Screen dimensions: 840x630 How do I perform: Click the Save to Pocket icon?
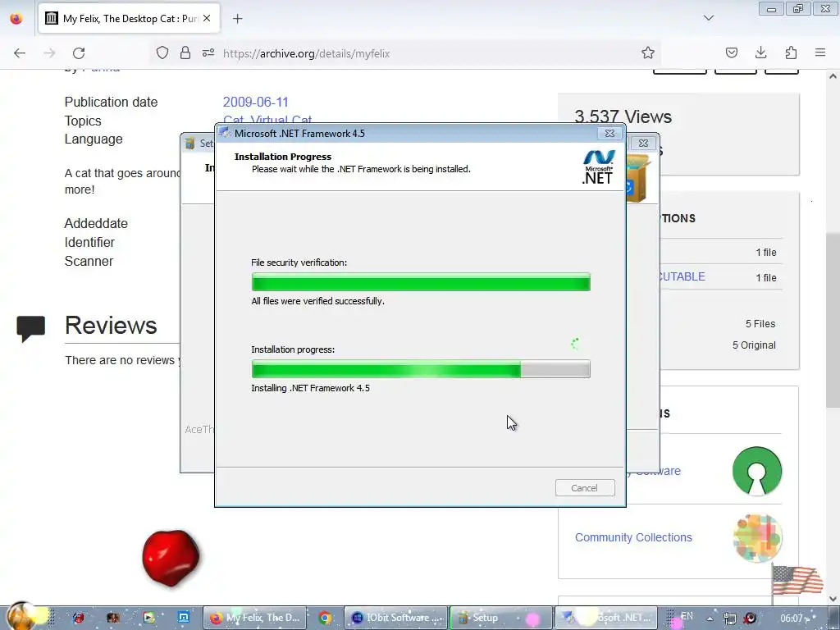[x=731, y=52]
